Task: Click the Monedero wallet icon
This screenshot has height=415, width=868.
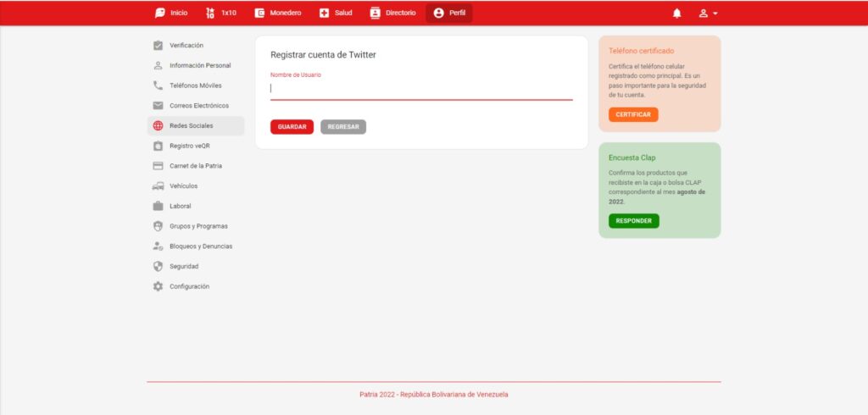Action: 259,14
